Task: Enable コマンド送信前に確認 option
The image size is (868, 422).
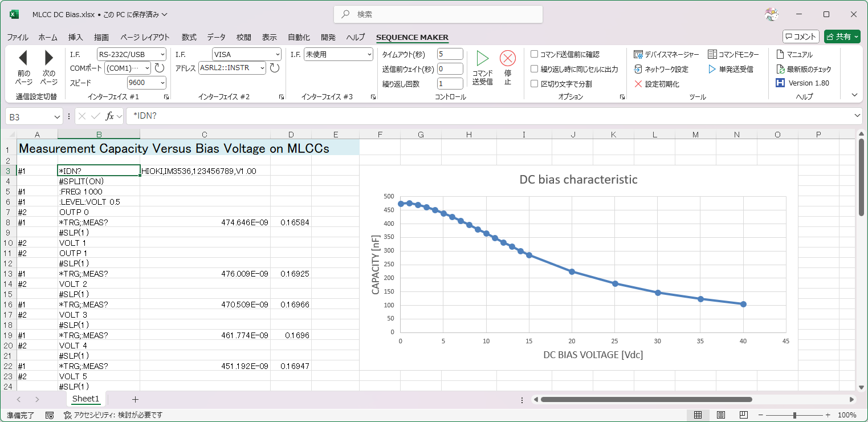Action: (534, 54)
